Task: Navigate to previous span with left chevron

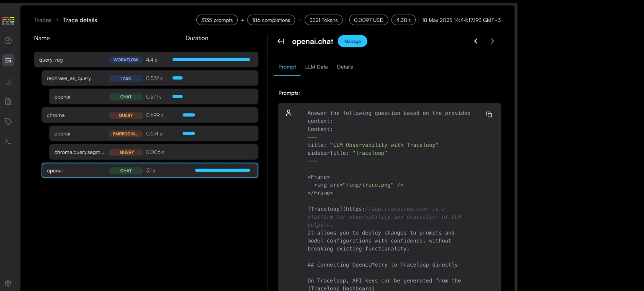Action: (x=476, y=41)
